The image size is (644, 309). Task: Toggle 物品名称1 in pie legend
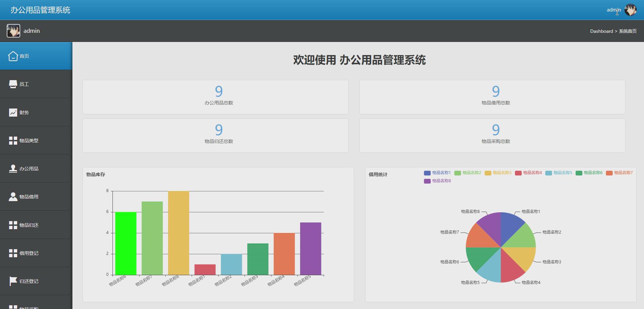pos(437,173)
